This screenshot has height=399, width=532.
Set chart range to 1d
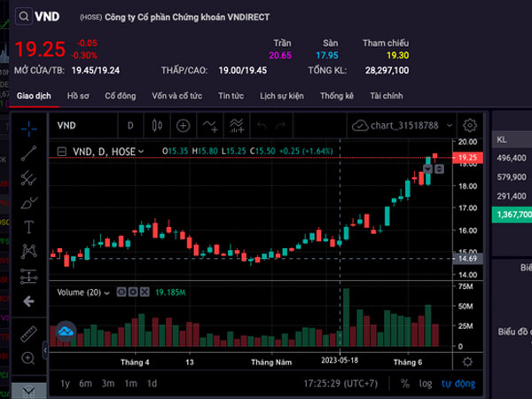click(x=152, y=383)
